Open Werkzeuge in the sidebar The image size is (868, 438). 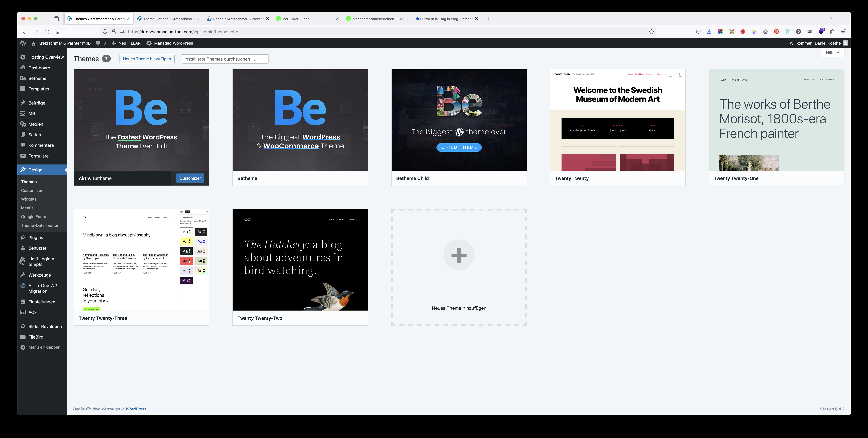click(42, 275)
